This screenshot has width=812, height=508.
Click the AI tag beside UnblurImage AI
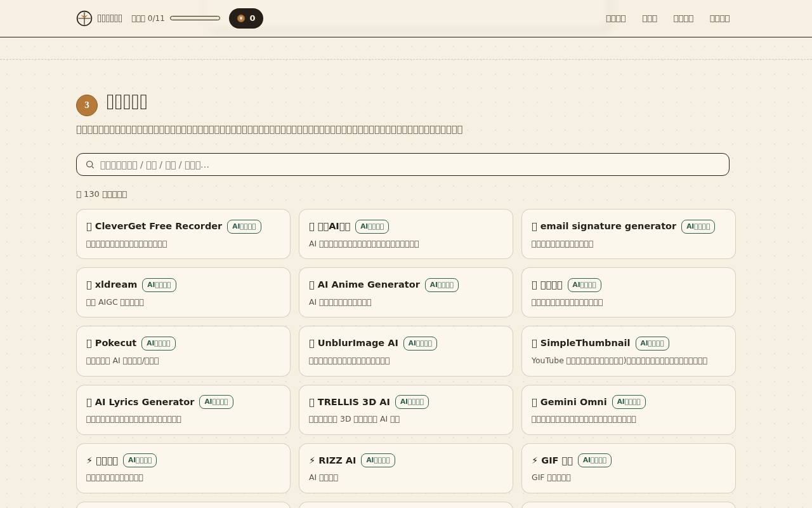pyautogui.click(x=420, y=344)
